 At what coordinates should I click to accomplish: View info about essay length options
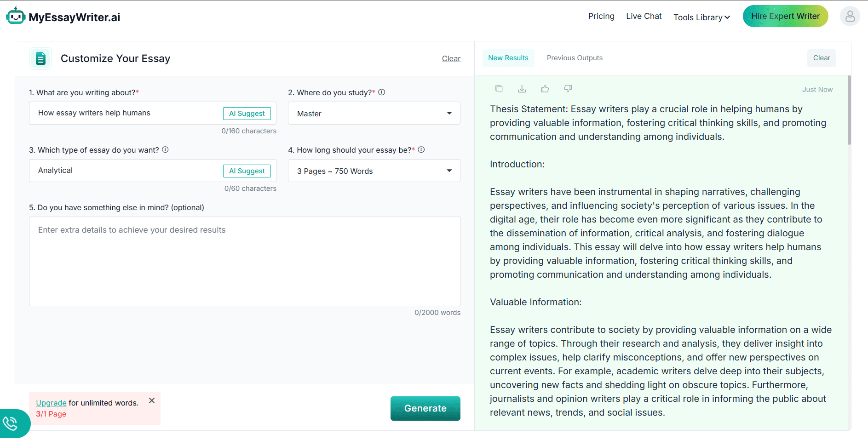(x=421, y=149)
